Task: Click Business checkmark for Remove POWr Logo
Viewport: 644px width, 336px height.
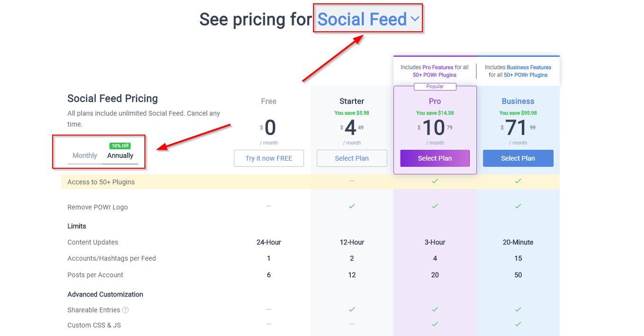Action: [518, 206]
